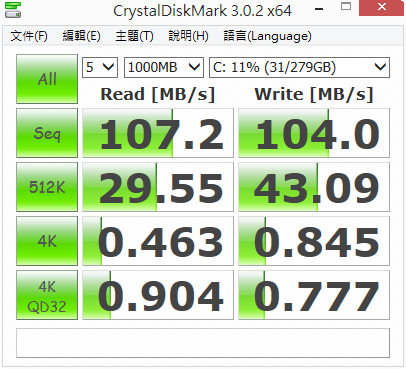
Task: Run the 4K QD32 test
Action: click(47, 295)
